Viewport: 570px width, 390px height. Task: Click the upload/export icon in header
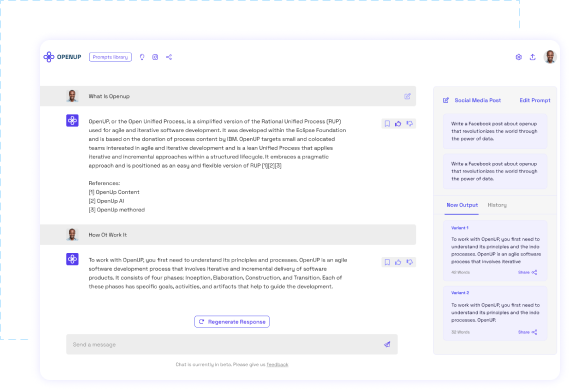click(533, 57)
